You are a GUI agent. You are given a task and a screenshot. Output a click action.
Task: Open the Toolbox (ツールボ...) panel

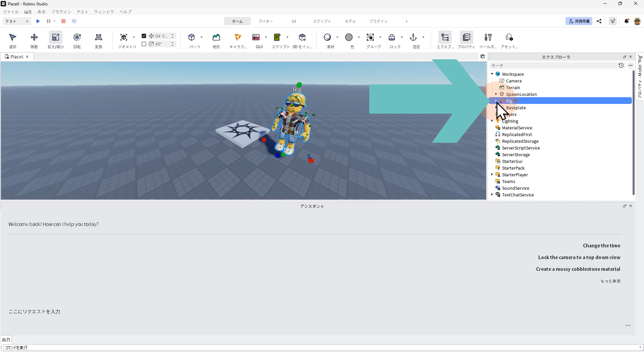[488, 38]
